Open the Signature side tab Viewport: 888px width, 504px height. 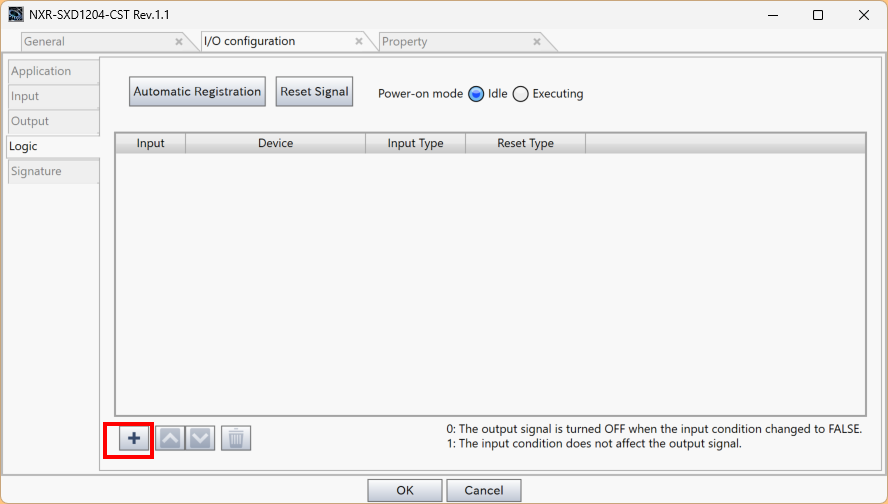[x=54, y=171]
